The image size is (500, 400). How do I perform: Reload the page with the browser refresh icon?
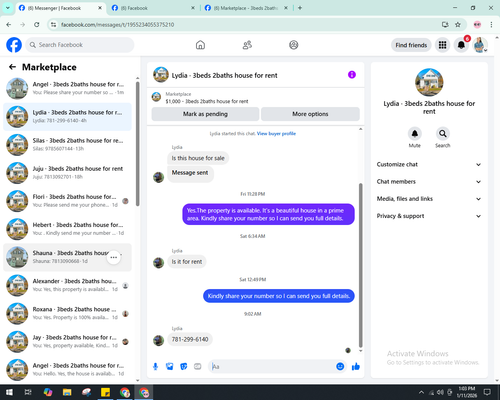37,25
